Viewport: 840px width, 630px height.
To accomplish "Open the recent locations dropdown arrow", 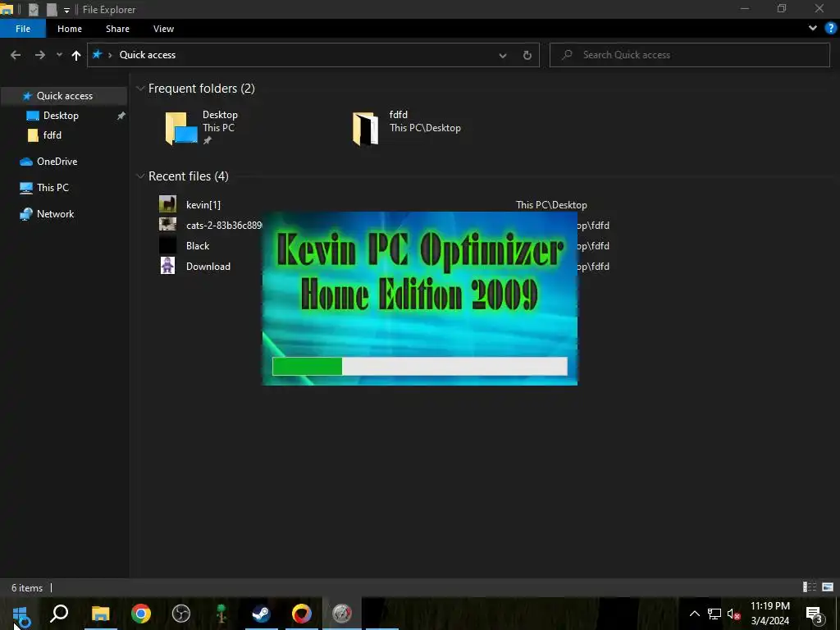I will [x=59, y=55].
